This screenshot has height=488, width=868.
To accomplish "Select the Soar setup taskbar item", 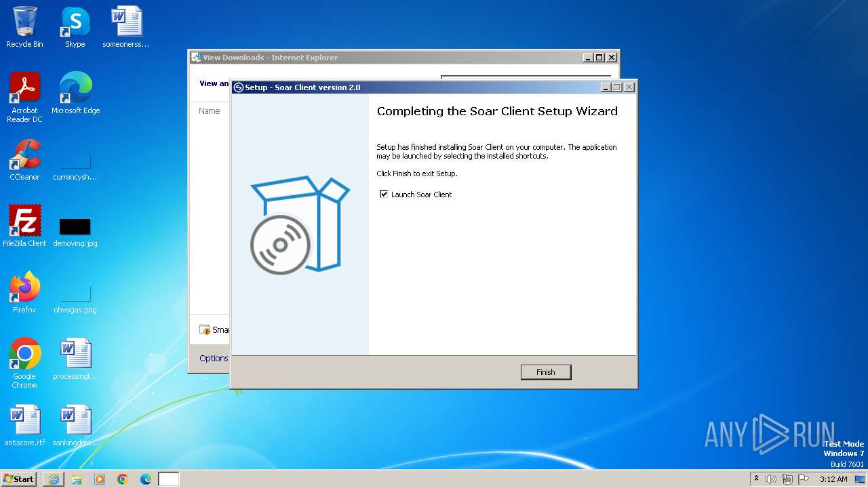I will [169, 479].
